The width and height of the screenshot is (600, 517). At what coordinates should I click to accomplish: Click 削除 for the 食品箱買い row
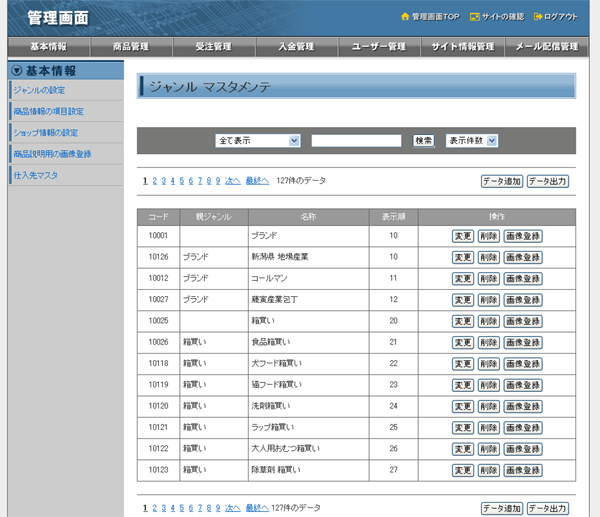487,342
